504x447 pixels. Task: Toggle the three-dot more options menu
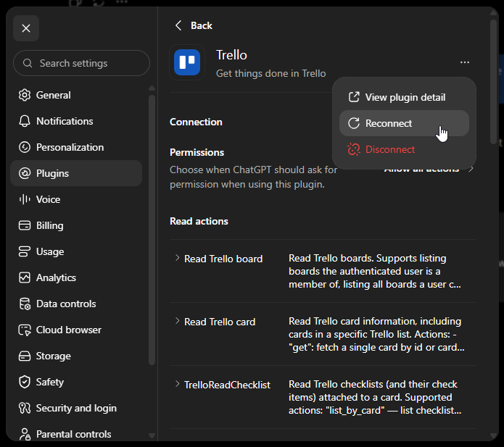(465, 62)
